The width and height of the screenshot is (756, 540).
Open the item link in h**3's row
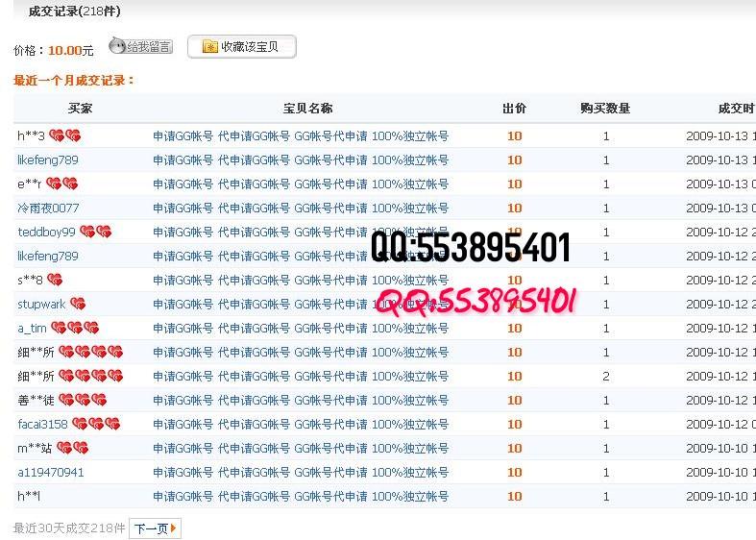point(301,136)
